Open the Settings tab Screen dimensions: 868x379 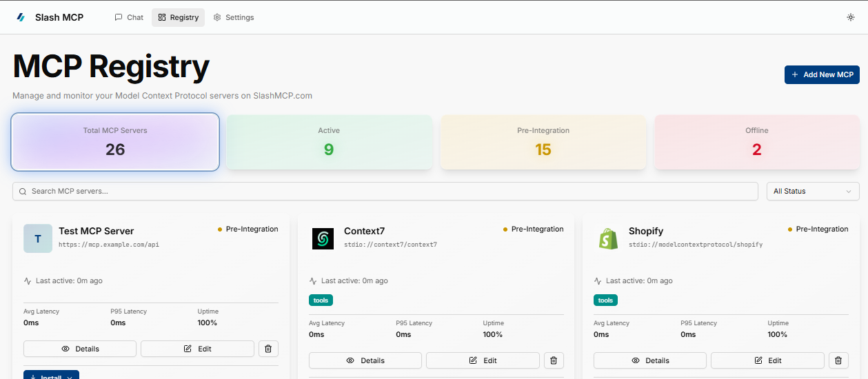click(234, 17)
